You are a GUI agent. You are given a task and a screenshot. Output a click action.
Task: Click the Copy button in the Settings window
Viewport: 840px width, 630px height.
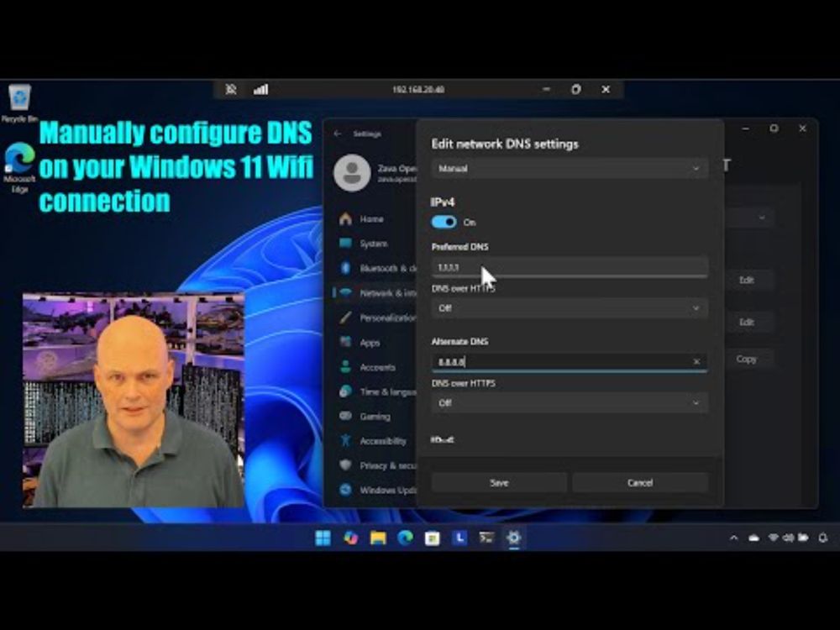[x=748, y=360]
